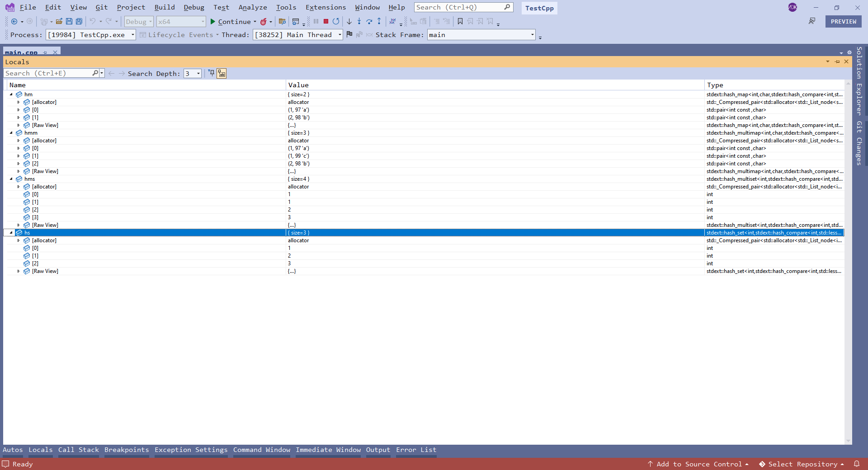Switch to the Call Stack panel
Image resolution: width=868 pixels, height=470 pixels.
(78, 450)
